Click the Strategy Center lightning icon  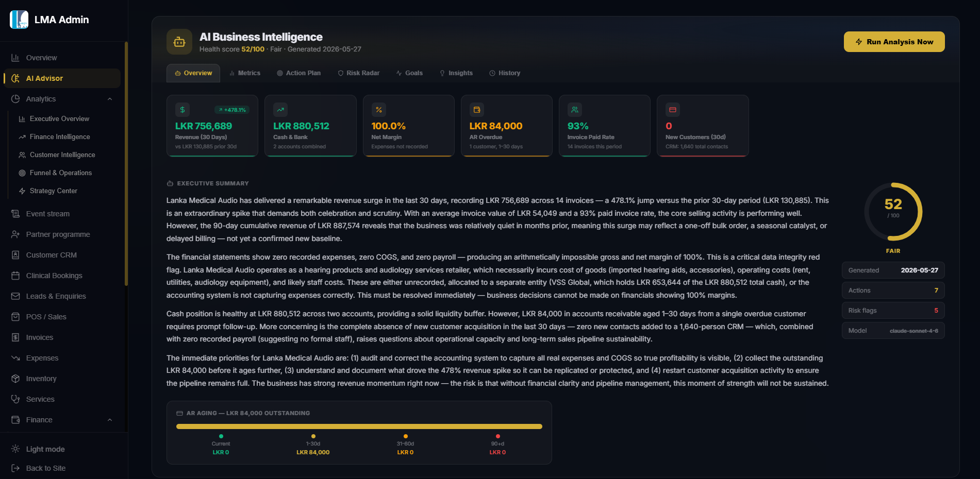coord(22,191)
